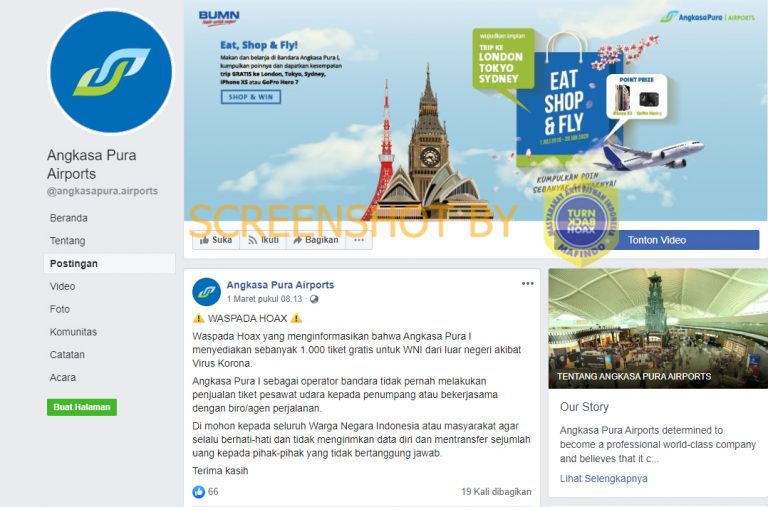
Task: Click the blue like reaction icon under post
Action: tap(199, 491)
